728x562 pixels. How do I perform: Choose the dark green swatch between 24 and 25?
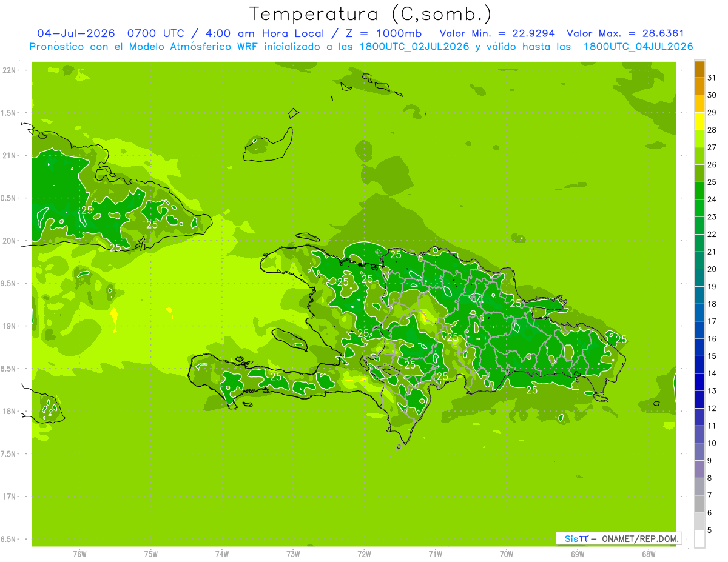(x=699, y=191)
